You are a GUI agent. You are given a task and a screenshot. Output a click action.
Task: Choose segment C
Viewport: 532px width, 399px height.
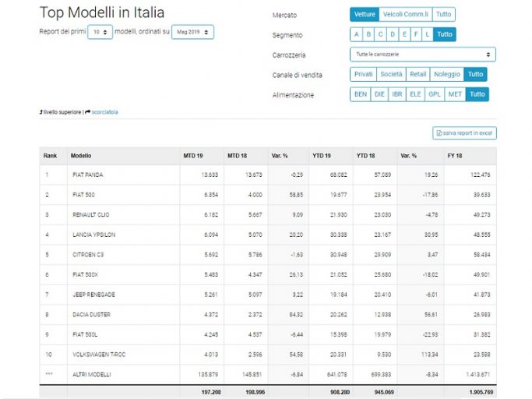pos(380,34)
